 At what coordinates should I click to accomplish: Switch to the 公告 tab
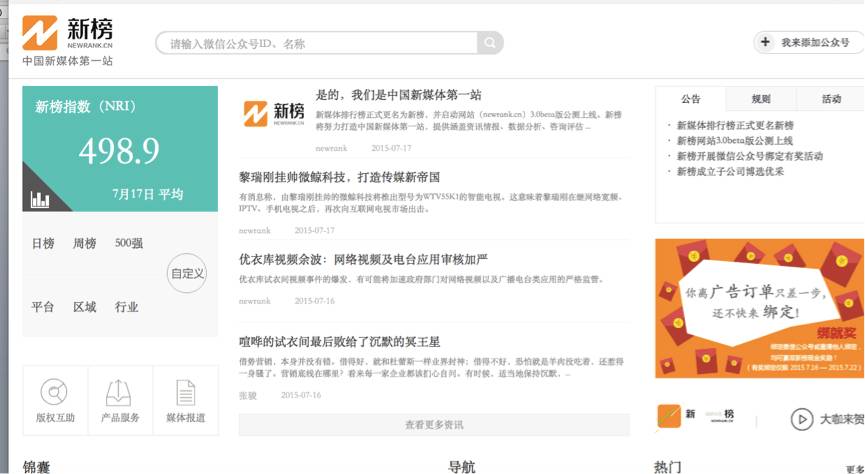point(691,99)
